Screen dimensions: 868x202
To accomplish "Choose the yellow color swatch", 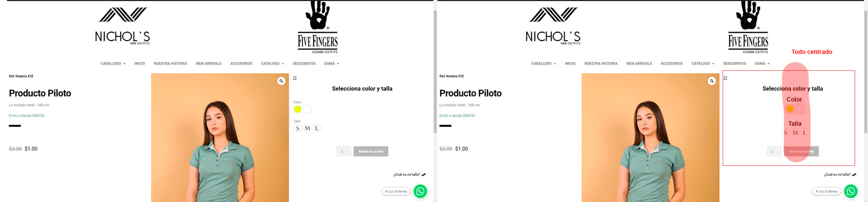I will coord(298,109).
